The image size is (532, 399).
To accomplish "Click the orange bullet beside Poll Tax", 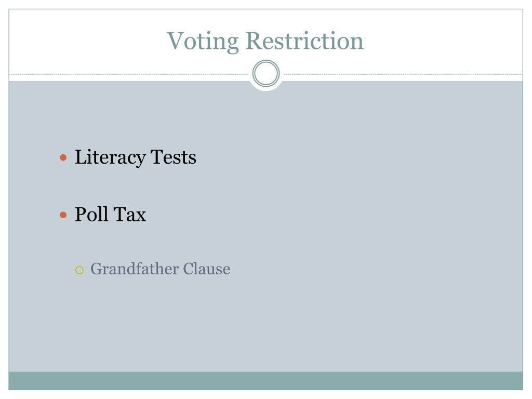I will point(63,215).
